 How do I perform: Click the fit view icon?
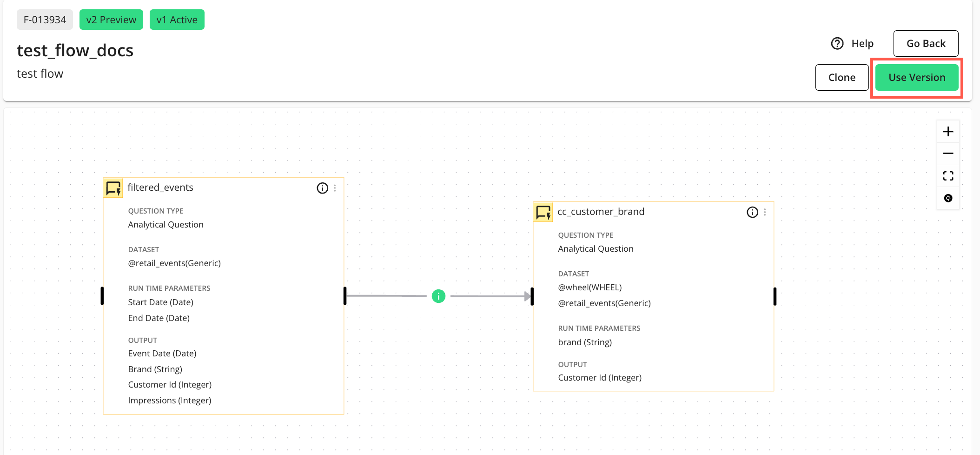[x=948, y=176]
